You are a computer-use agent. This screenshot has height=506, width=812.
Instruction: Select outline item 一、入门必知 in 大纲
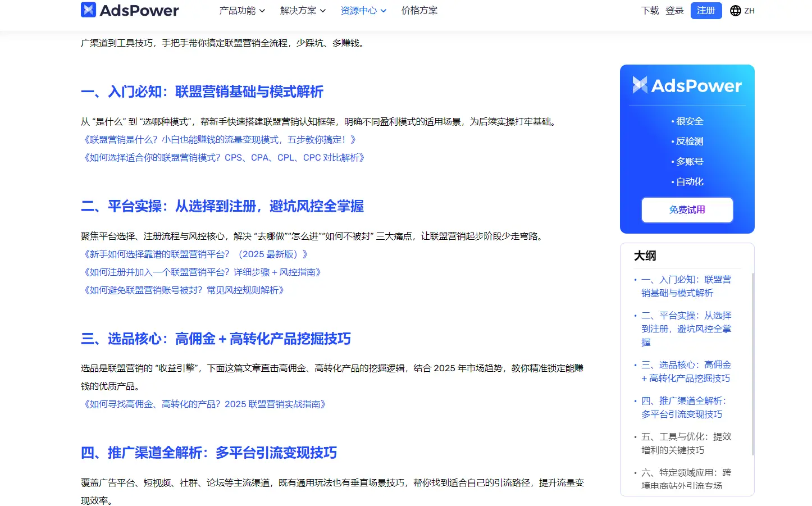click(x=686, y=286)
